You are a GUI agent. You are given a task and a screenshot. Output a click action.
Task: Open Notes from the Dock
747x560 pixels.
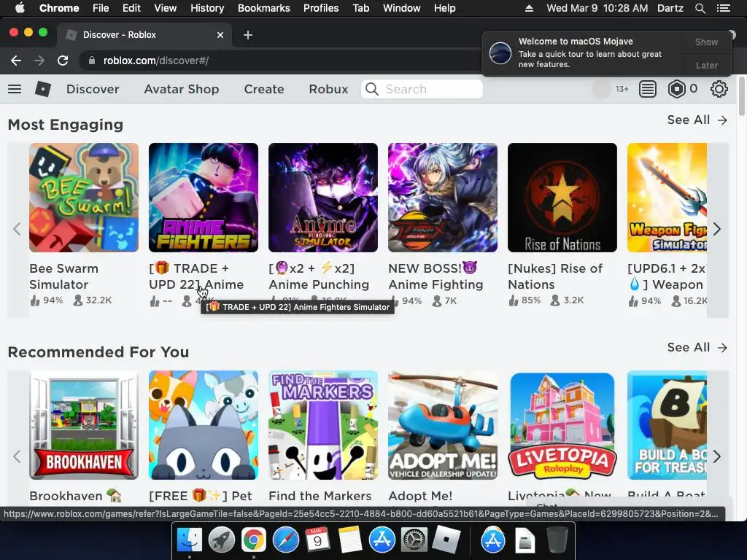click(349, 540)
